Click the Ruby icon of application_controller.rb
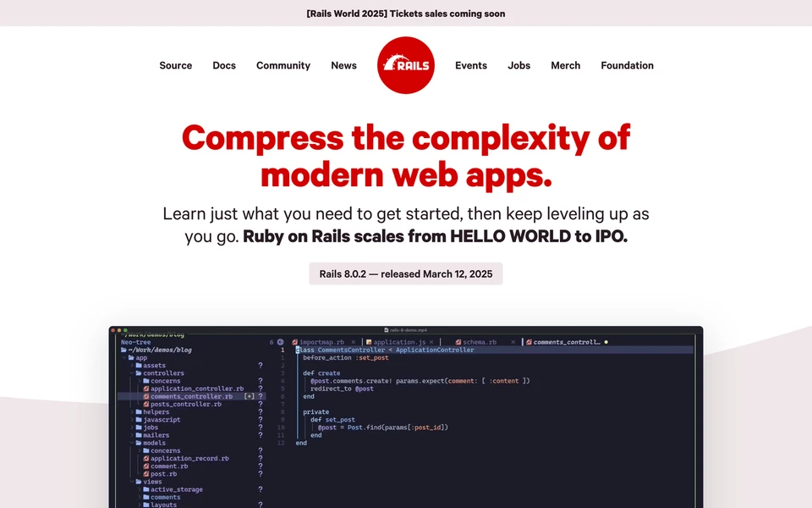Image resolution: width=812 pixels, height=508 pixels. coord(146,389)
